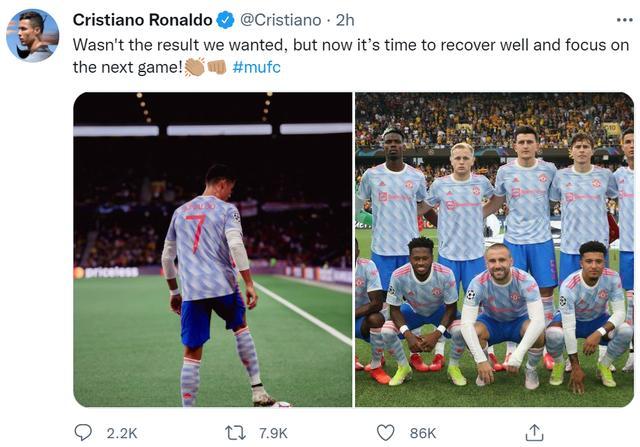Open the three-dot More options menu

[623, 19]
